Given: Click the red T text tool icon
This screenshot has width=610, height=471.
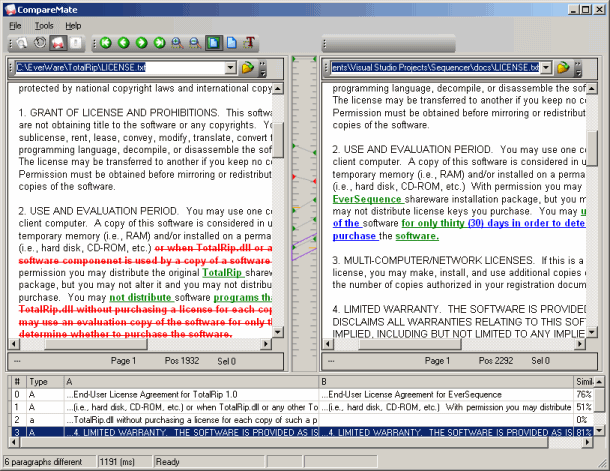Looking at the screenshot, I should [249, 43].
